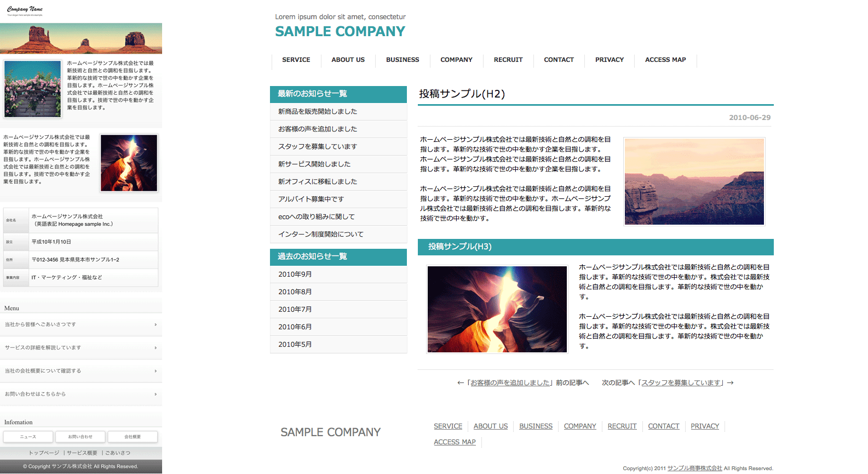Click the Company Name logo at top left

[x=25, y=10]
